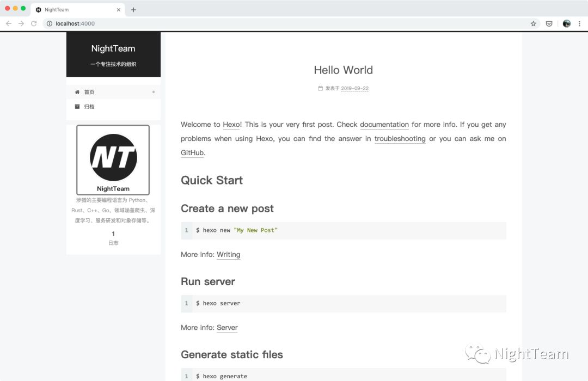Click the calendar icon by 发表于
Image resolution: width=588 pixels, height=381 pixels.
[x=320, y=89]
